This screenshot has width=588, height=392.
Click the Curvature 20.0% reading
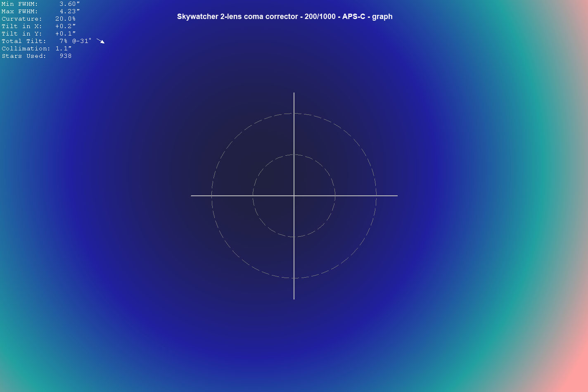(65, 19)
